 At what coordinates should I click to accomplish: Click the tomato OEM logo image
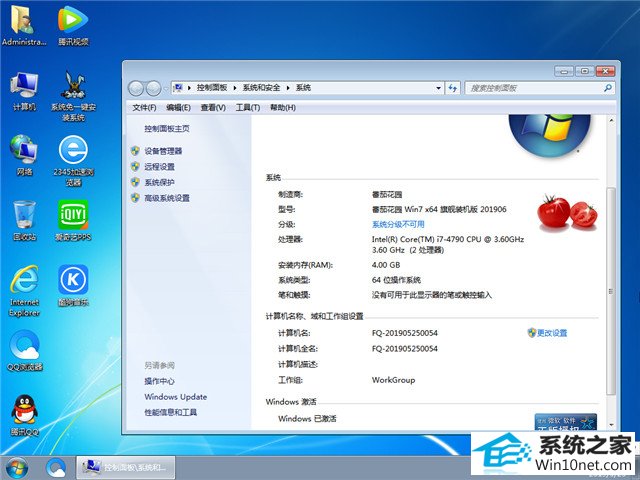pos(567,213)
